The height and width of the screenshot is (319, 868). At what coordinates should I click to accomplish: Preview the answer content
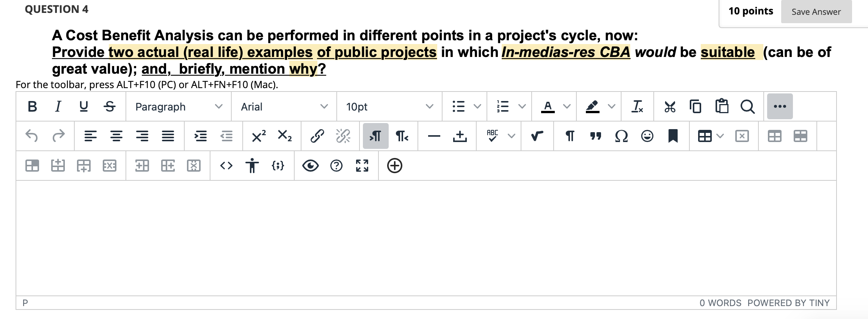pos(311,166)
